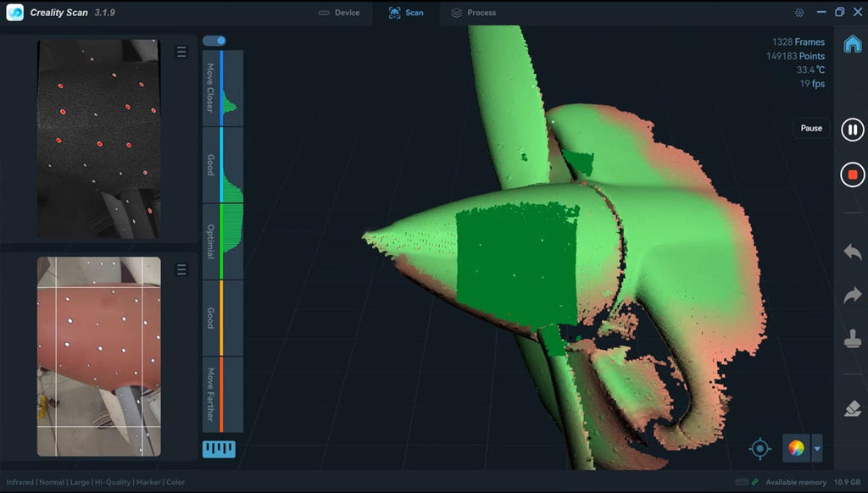Image resolution: width=868 pixels, height=493 pixels.
Task: Open the settings gear in title bar
Action: (798, 13)
